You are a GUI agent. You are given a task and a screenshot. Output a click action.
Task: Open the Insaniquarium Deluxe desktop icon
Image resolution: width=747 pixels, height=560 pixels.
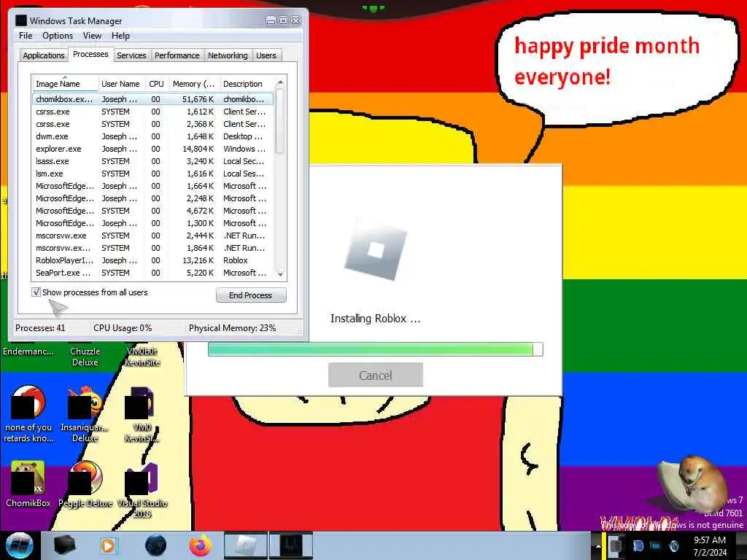[x=85, y=413]
